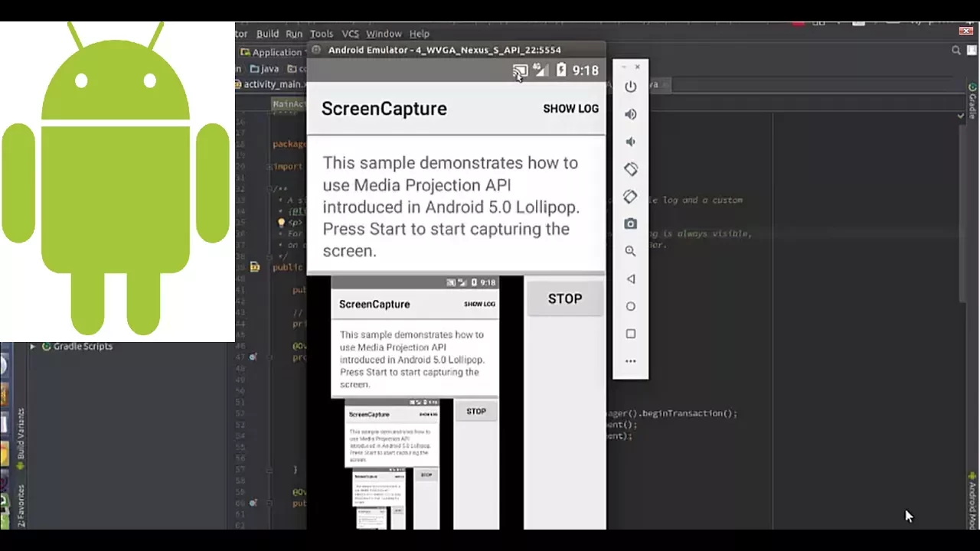
Task: Click the battery icon in Android status bar
Action: coord(561,70)
